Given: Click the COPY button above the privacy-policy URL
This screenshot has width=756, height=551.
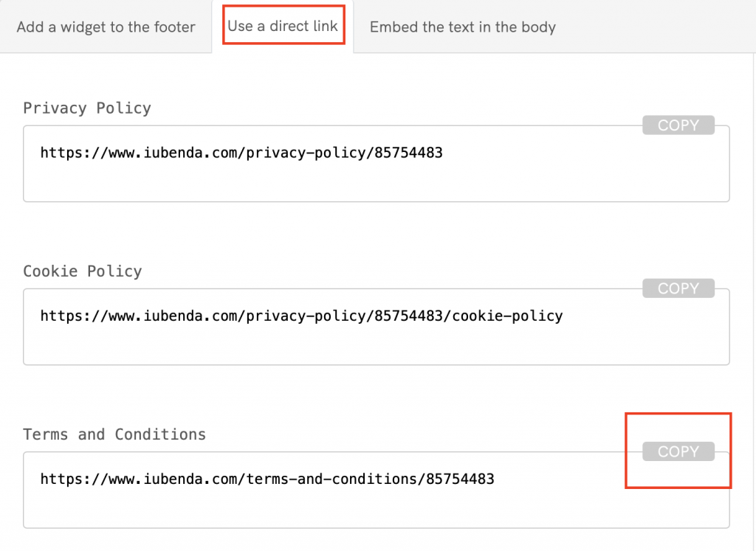Looking at the screenshot, I should (678, 125).
